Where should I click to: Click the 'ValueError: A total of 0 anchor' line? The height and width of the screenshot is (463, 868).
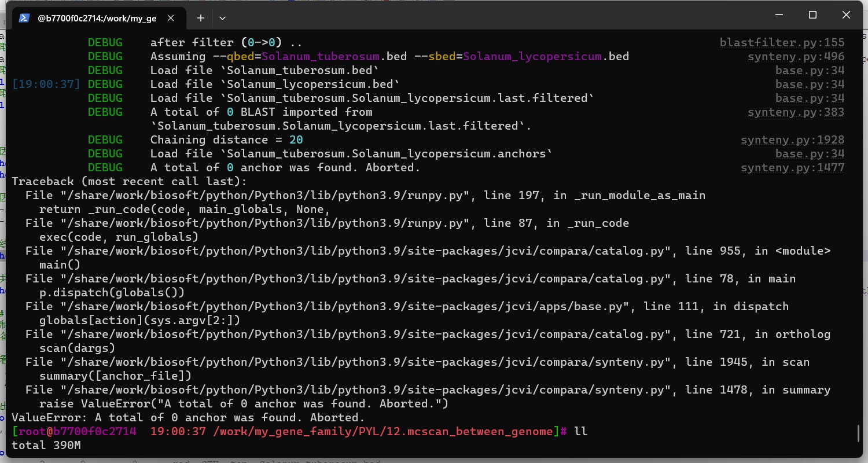[x=188, y=417]
